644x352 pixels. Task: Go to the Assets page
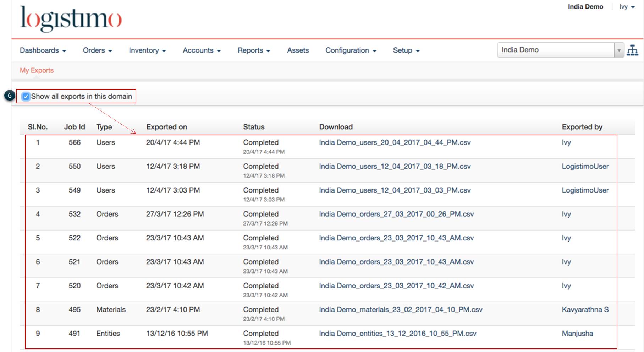[298, 50]
